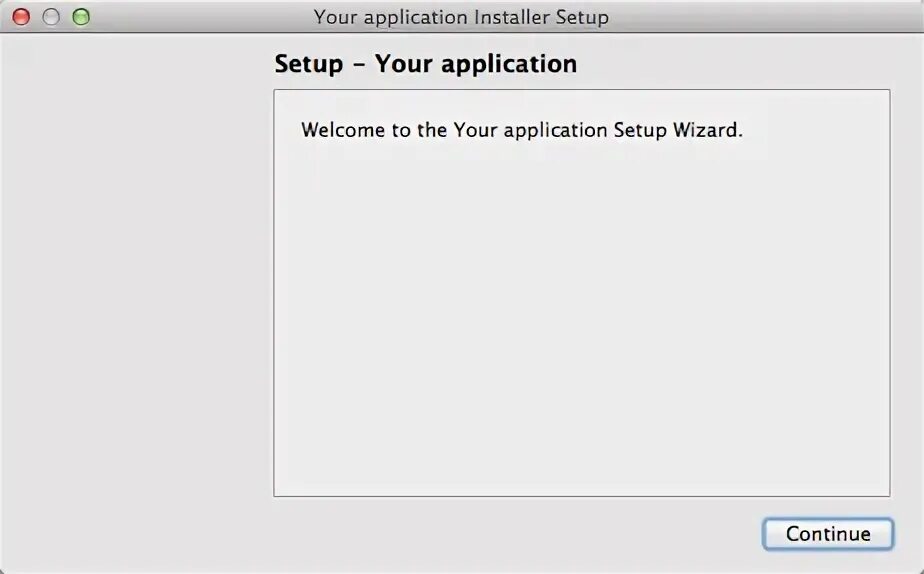Click the 'Setup - Your application' heading
The height and width of the screenshot is (574, 924).
(x=425, y=64)
